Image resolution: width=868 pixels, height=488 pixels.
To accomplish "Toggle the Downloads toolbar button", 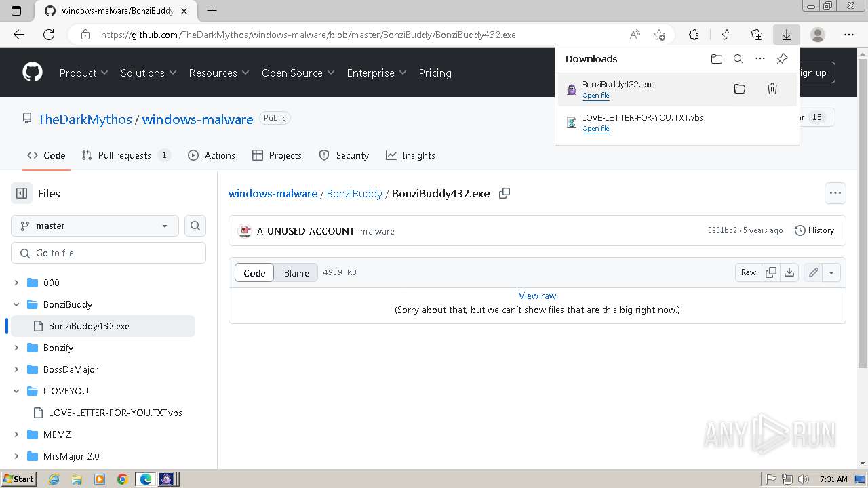I will [787, 35].
